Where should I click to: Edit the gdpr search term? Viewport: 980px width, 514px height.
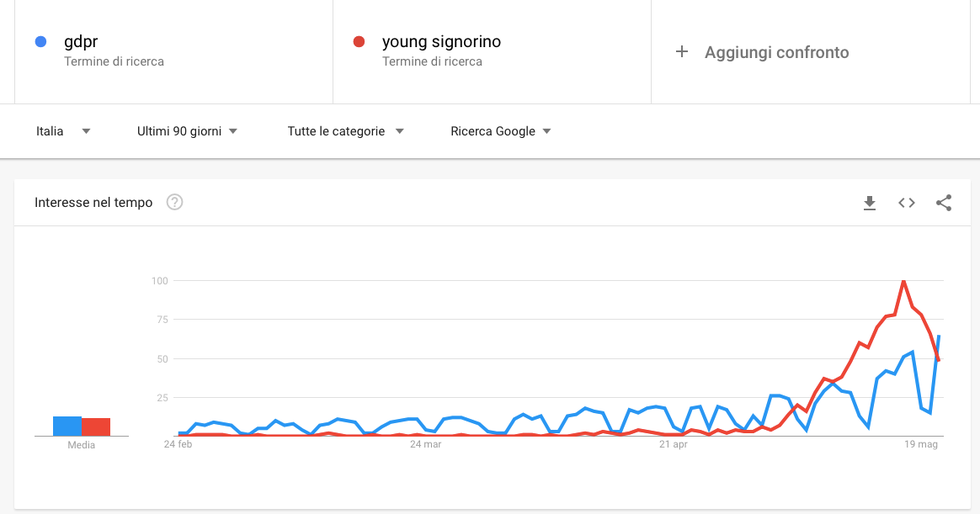(81, 41)
